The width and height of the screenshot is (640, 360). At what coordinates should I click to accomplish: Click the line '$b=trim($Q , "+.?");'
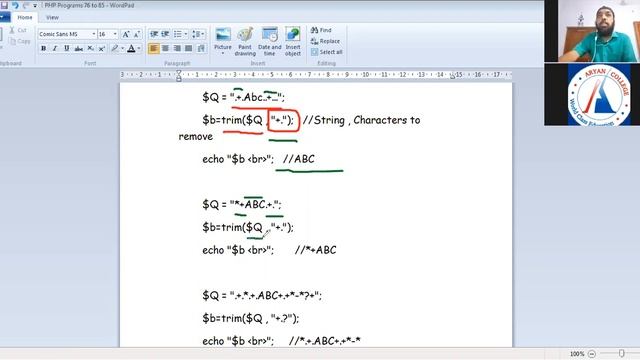coord(251,318)
